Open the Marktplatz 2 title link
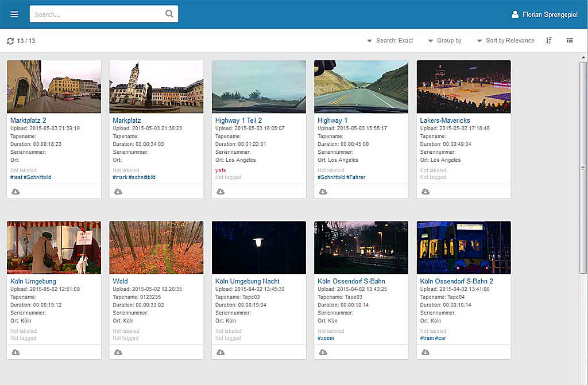The height and width of the screenshot is (385, 588). [28, 120]
